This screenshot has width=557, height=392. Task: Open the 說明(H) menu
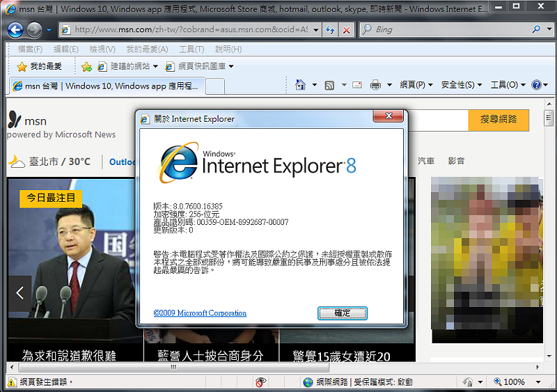coord(228,49)
